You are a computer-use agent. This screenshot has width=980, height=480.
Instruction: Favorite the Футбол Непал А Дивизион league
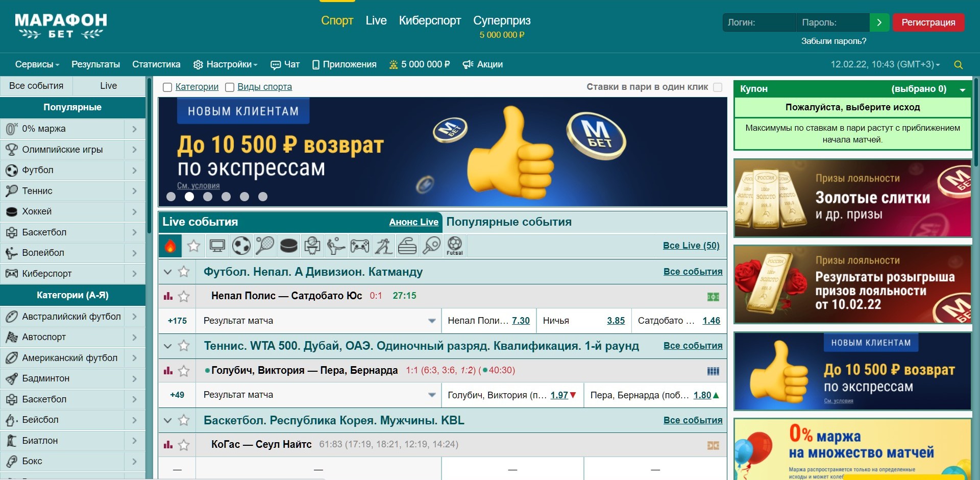(184, 272)
